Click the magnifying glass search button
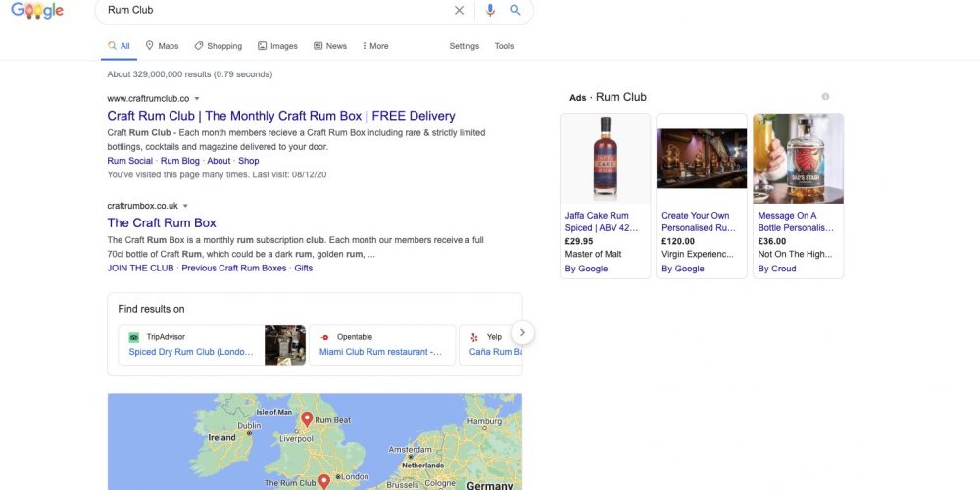This screenshot has height=490, width=980. tap(515, 10)
